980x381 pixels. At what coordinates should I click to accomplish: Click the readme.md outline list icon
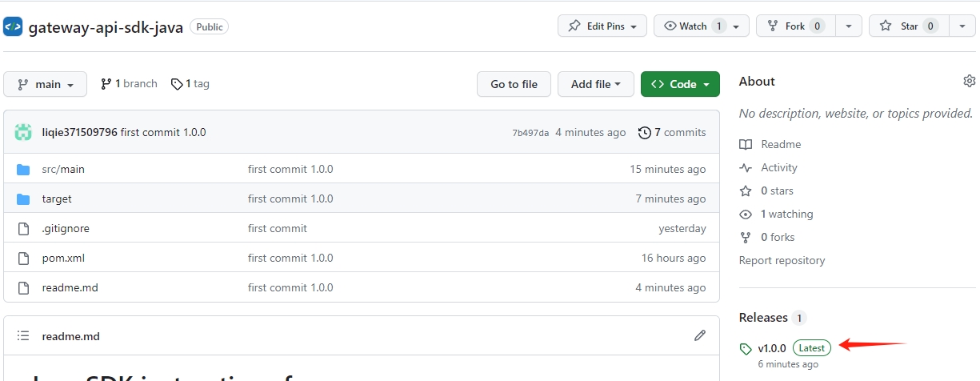click(x=23, y=335)
